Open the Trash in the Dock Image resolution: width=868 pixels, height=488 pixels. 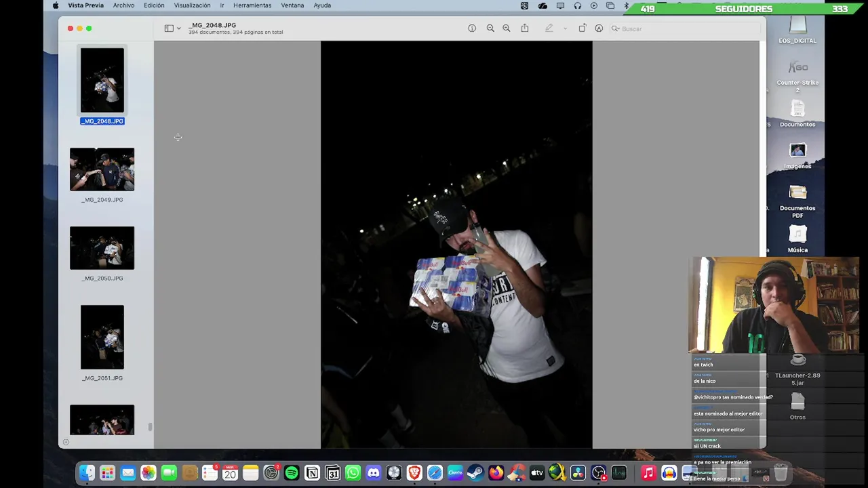[x=780, y=473]
